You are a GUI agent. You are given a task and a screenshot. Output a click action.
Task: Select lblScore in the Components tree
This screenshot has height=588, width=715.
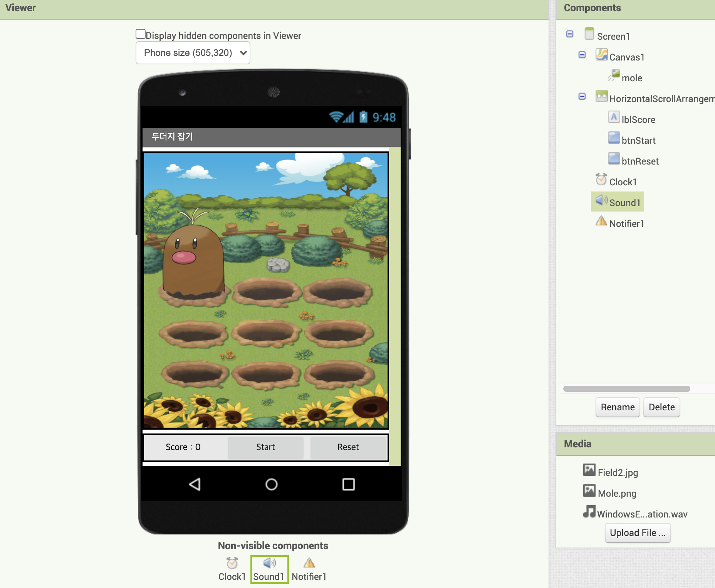(x=638, y=119)
